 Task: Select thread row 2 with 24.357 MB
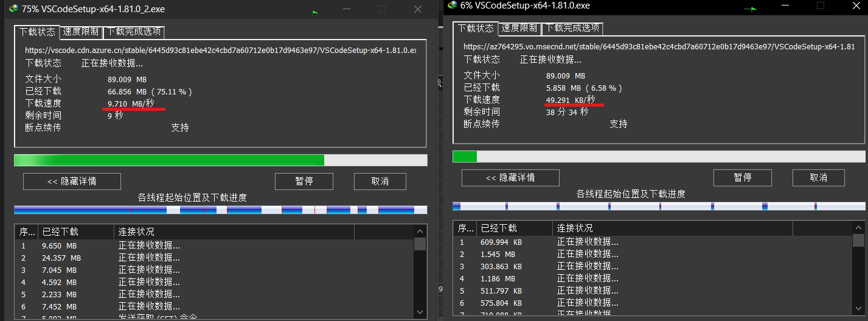(x=215, y=258)
